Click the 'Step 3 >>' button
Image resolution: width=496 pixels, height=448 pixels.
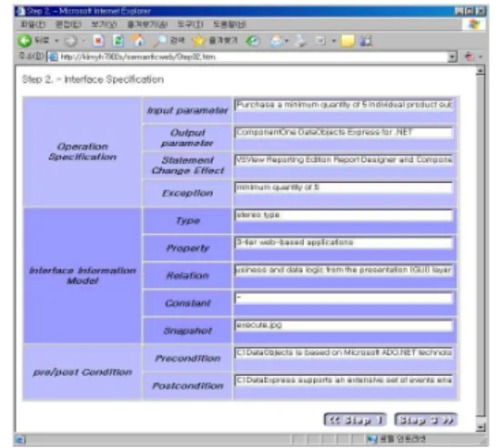click(426, 420)
